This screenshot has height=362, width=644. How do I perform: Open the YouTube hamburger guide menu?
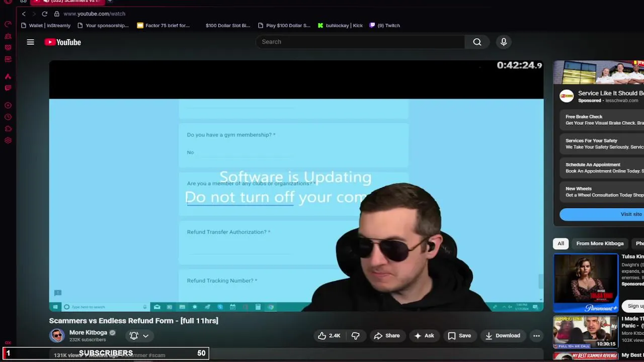[x=31, y=42]
